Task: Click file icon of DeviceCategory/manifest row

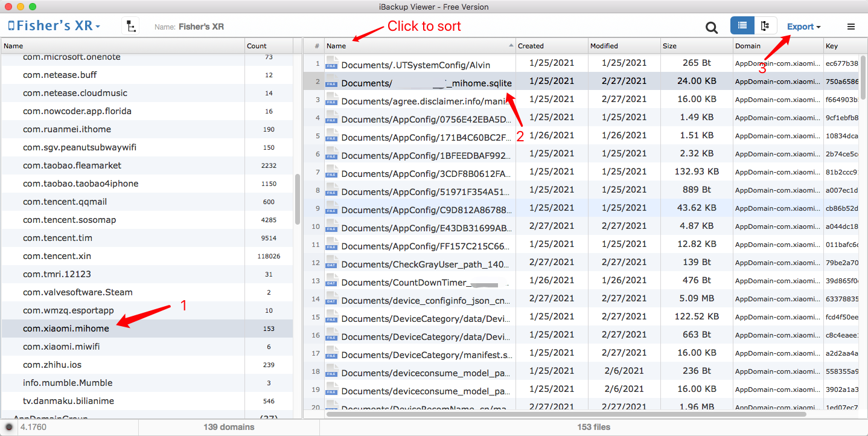Action: (x=331, y=353)
